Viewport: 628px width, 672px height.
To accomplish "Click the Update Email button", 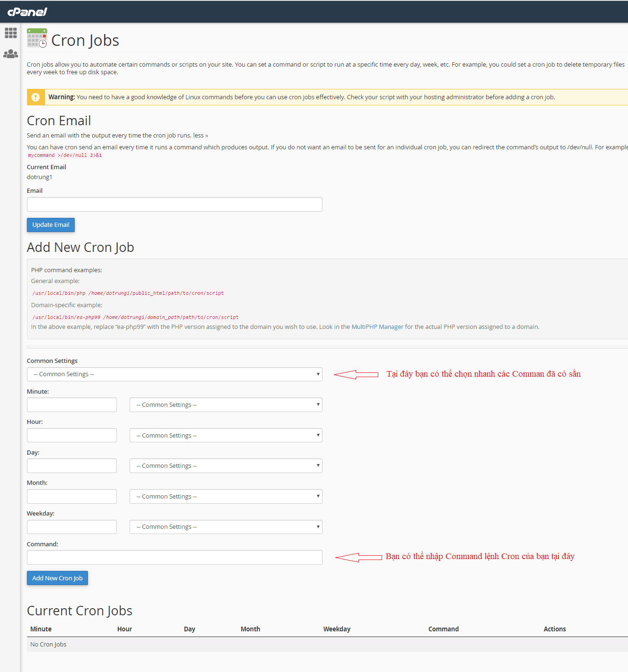I will tap(51, 225).
